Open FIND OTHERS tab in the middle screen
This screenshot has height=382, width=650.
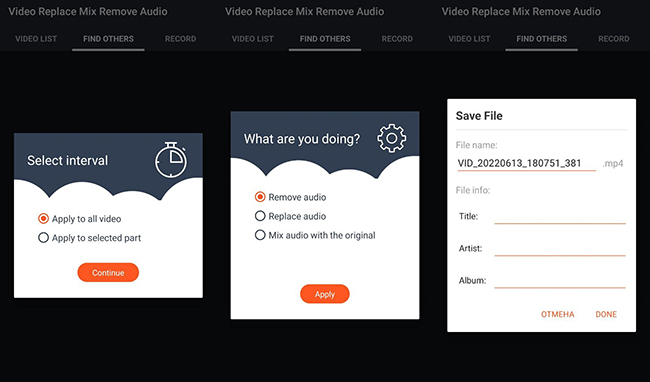click(x=325, y=39)
